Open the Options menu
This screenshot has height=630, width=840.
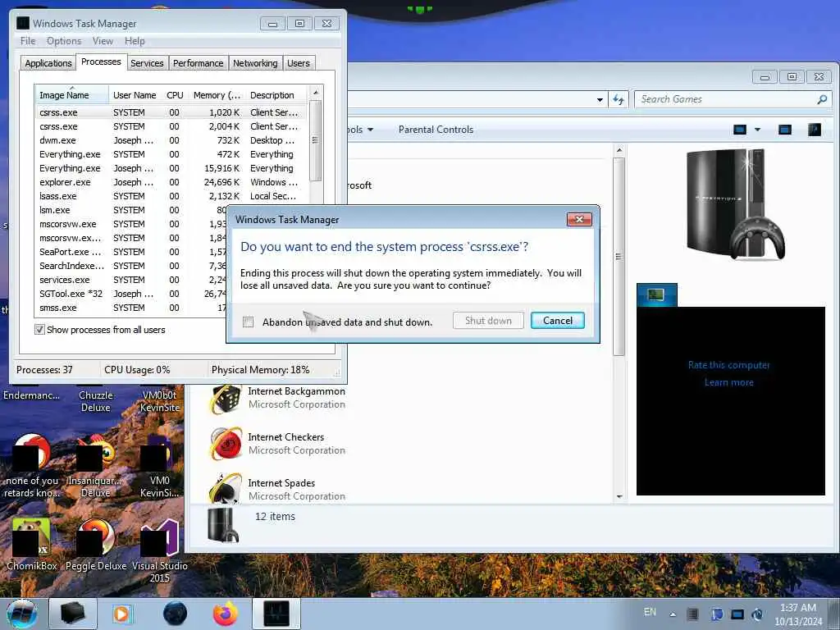(x=64, y=41)
